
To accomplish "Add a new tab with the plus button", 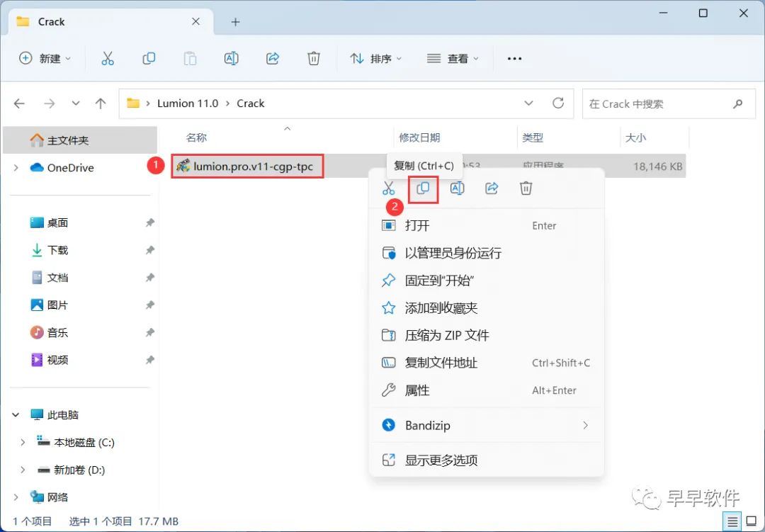I will click(x=236, y=22).
